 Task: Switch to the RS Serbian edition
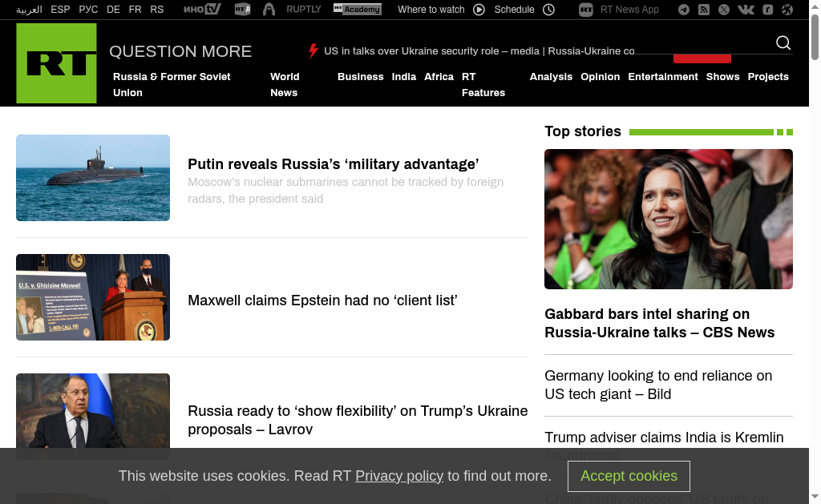(x=156, y=10)
